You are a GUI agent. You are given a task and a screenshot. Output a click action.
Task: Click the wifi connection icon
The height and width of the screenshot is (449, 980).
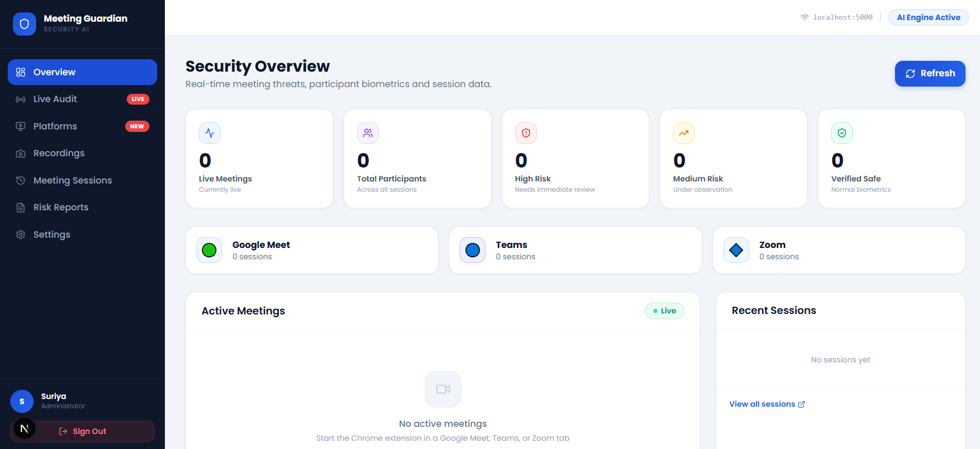pos(804,18)
